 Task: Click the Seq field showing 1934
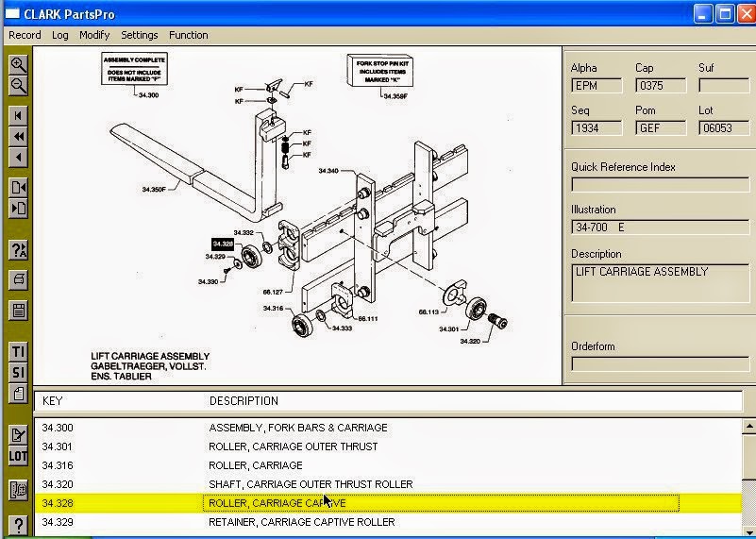(596, 128)
